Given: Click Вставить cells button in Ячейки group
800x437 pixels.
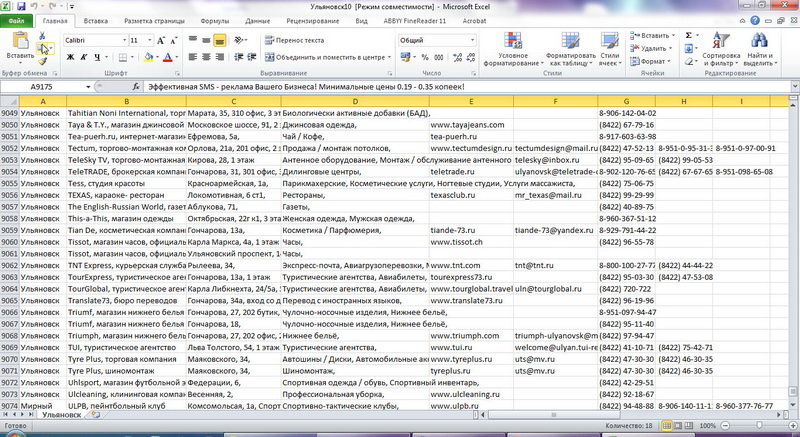Looking at the screenshot, I should pos(652,36).
